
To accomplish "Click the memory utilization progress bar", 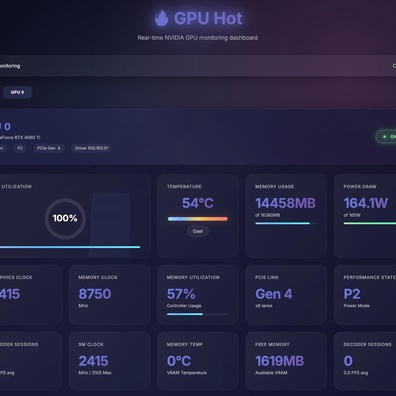I will 198,314.
